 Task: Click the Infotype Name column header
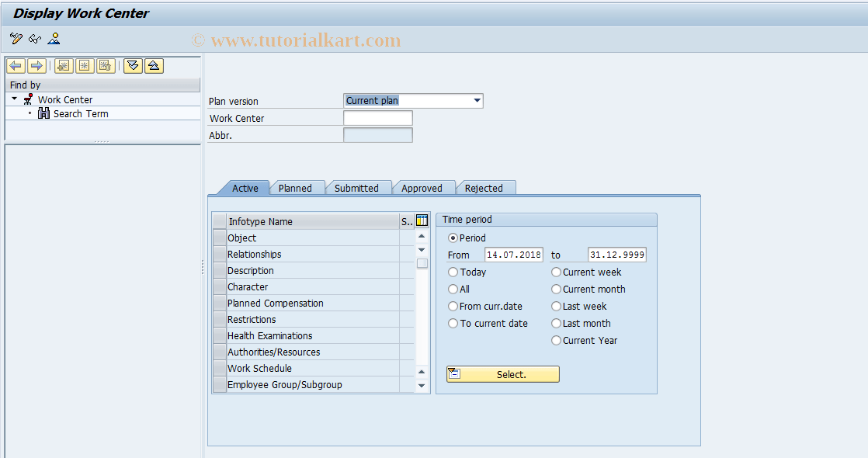pyautogui.click(x=313, y=221)
